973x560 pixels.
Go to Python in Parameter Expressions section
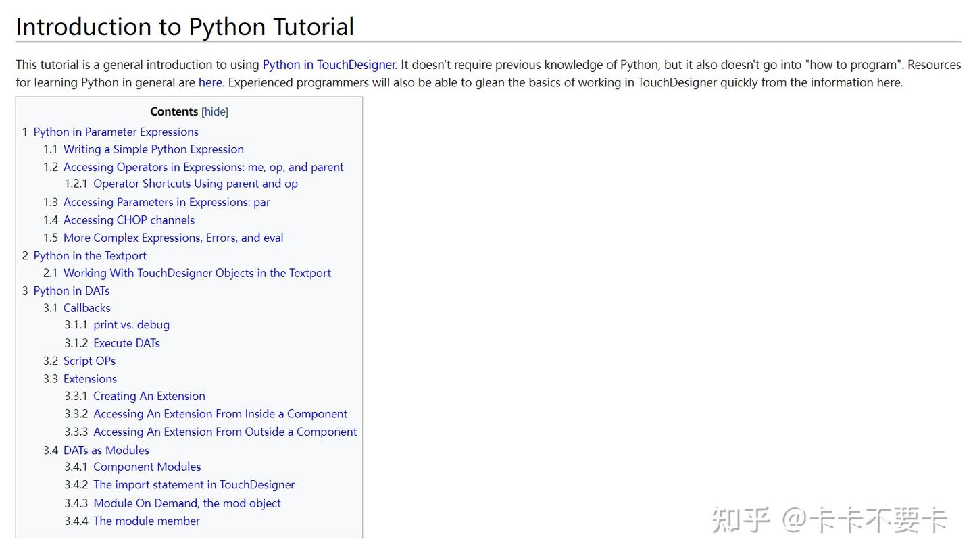click(116, 132)
